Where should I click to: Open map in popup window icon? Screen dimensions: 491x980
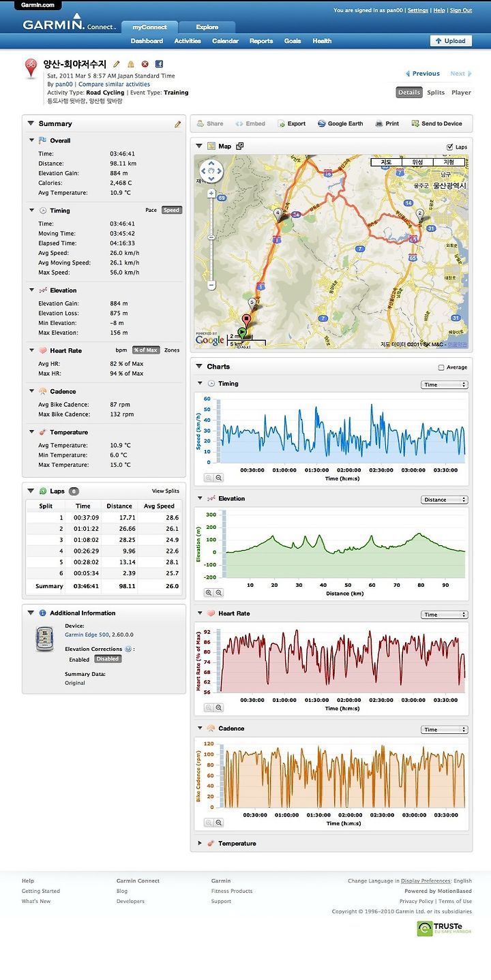pyautogui.click(x=239, y=146)
